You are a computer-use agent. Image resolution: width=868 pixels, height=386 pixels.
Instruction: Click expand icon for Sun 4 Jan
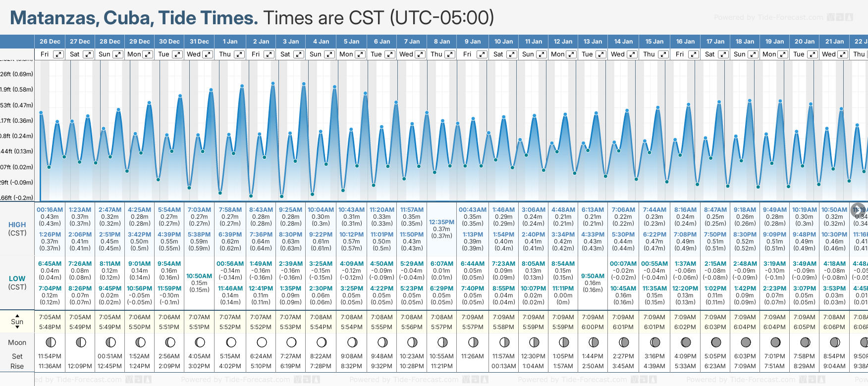coord(329,54)
